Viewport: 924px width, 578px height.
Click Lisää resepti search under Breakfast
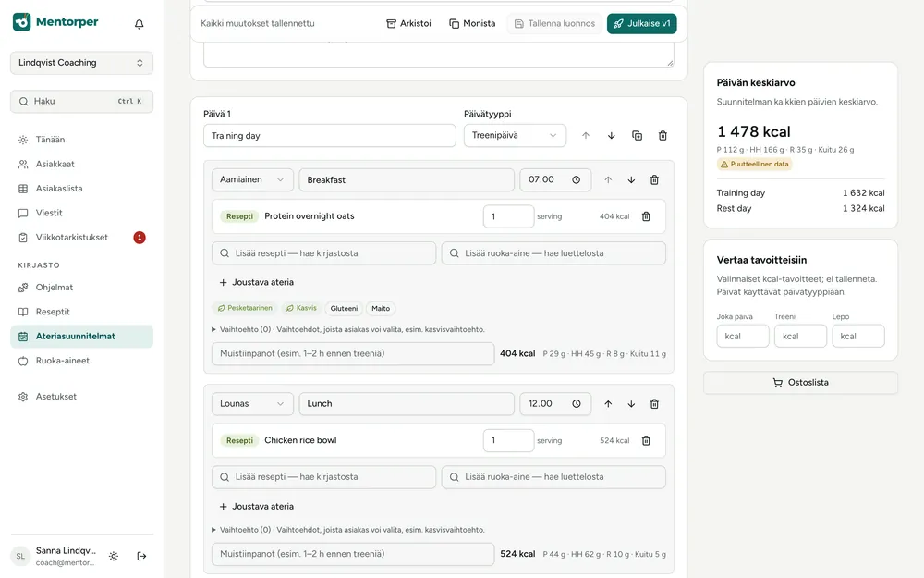click(323, 253)
